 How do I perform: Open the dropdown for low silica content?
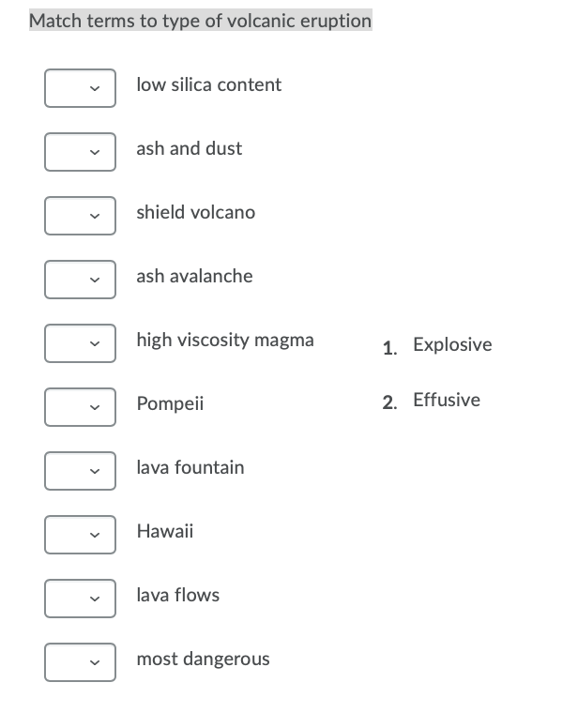tap(80, 88)
